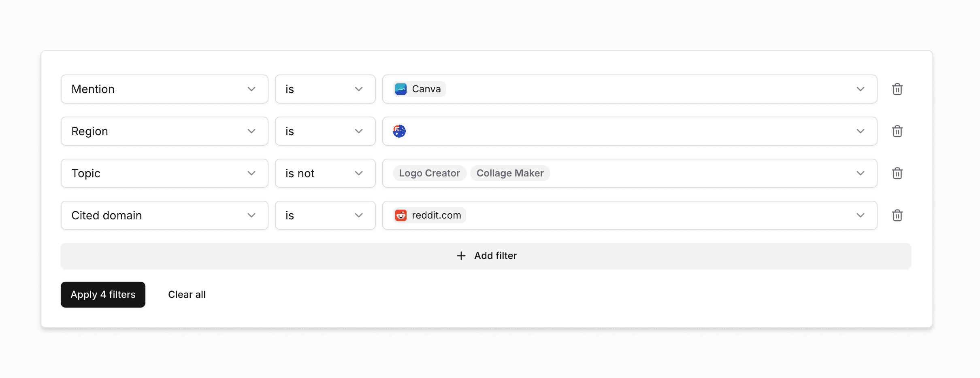This screenshot has height=378, width=980.
Task: Select the Logo Creator topic chip
Action: 429,173
